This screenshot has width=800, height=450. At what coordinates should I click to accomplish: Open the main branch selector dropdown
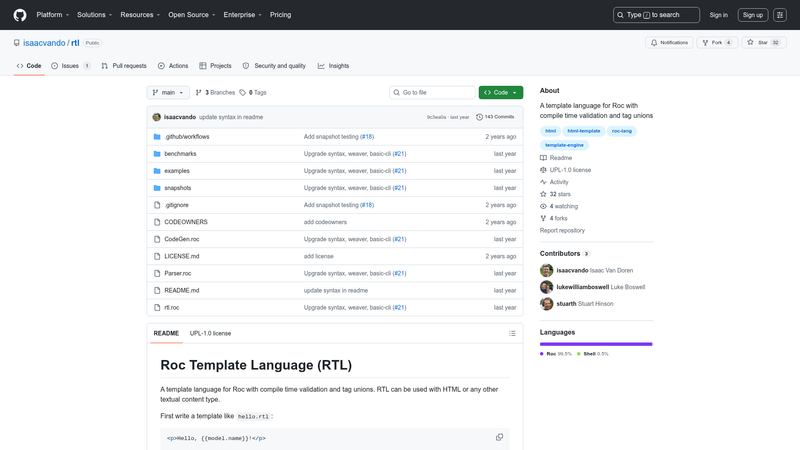[x=168, y=92]
